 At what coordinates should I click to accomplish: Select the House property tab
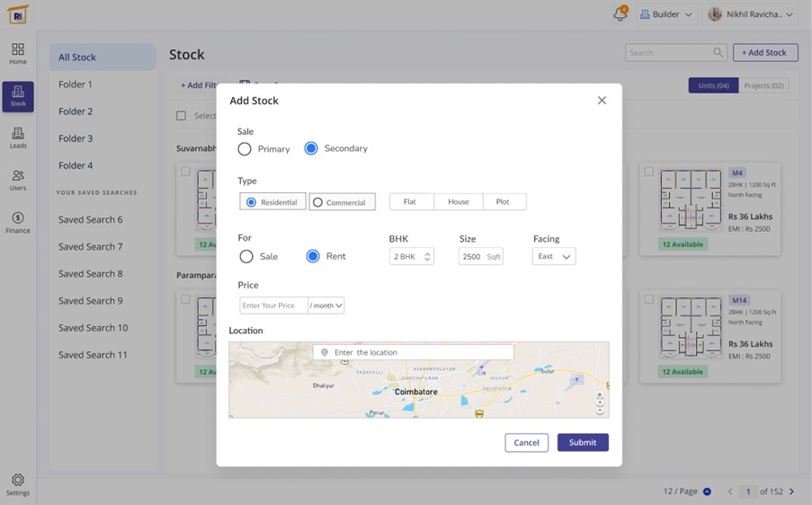pyautogui.click(x=459, y=202)
